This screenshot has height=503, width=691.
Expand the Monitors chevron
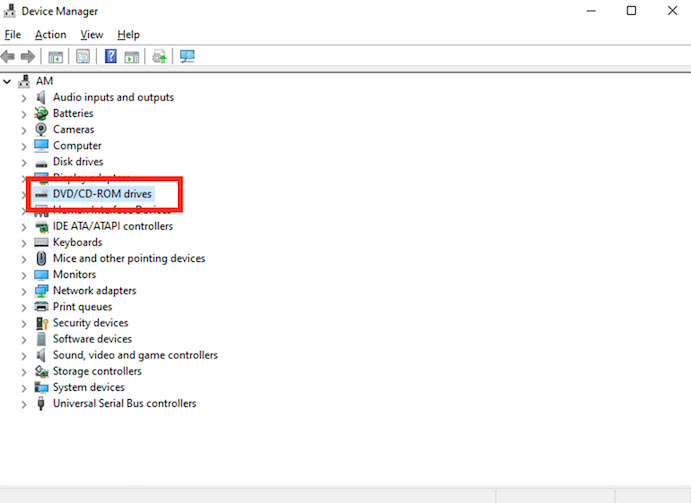24,275
